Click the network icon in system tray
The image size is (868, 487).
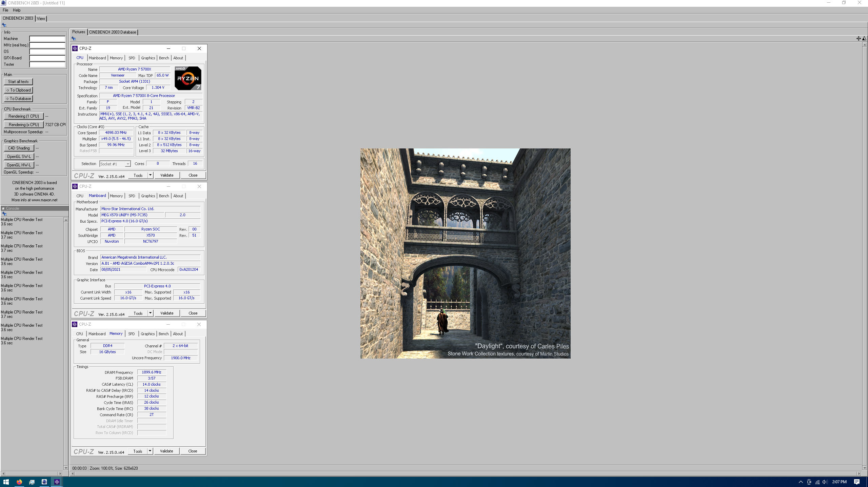pyautogui.click(x=817, y=482)
